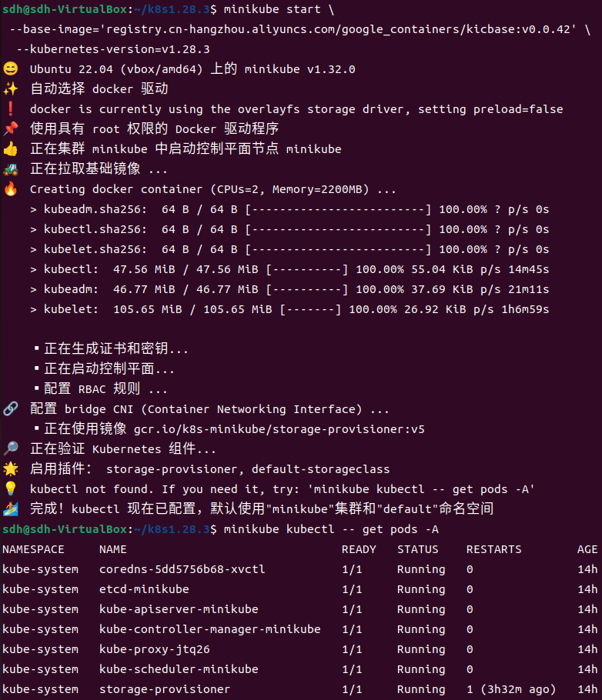Click '(CPUs=2, Memory=2200MB)' text

(289, 189)
